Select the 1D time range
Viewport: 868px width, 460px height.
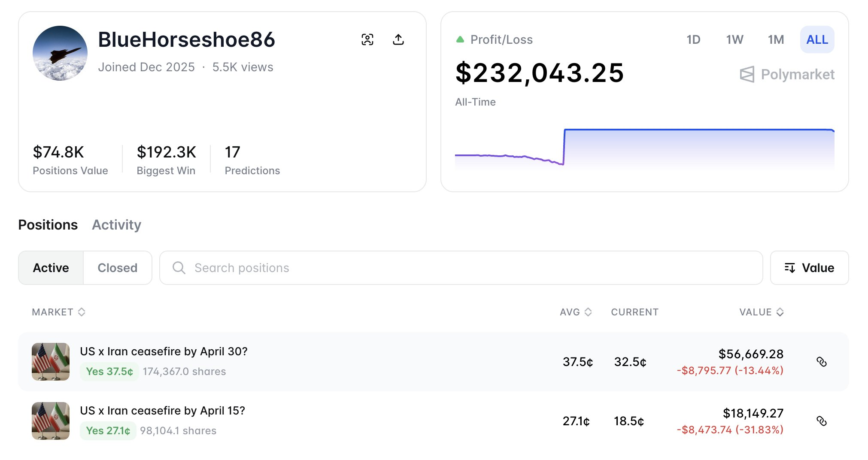tap(693, 39)
